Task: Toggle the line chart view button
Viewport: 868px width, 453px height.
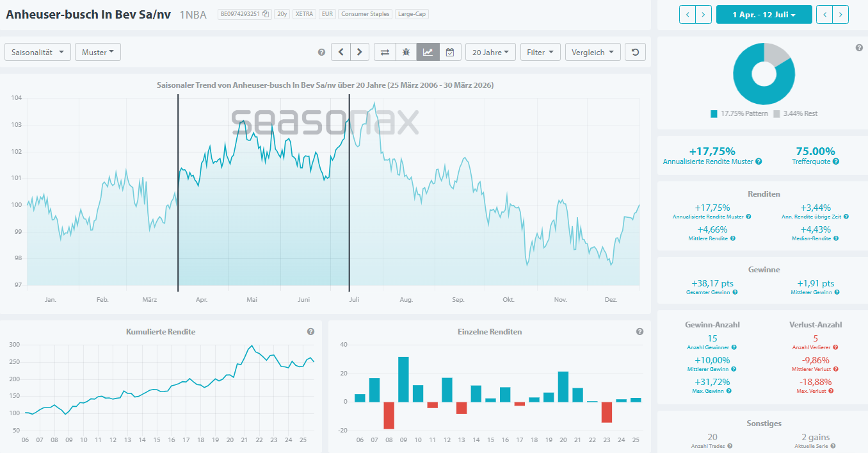Action: coord(427,53)
